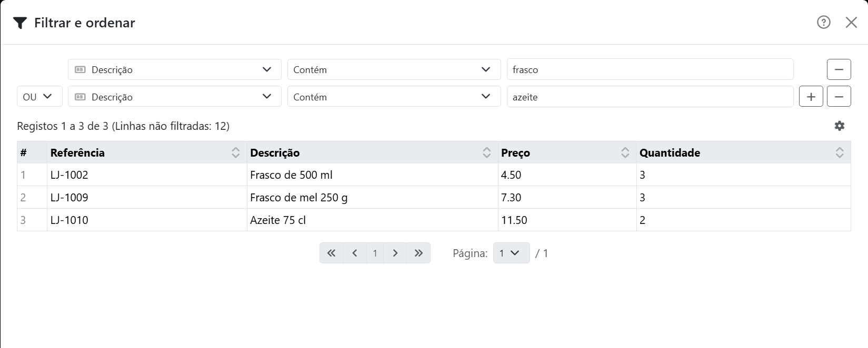
Task: Go to first page of results
Action: [x=331, y=253]
